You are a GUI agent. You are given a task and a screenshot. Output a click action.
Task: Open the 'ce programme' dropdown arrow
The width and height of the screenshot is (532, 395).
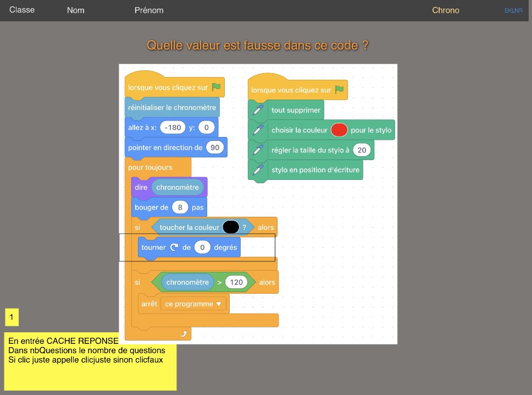219,304
